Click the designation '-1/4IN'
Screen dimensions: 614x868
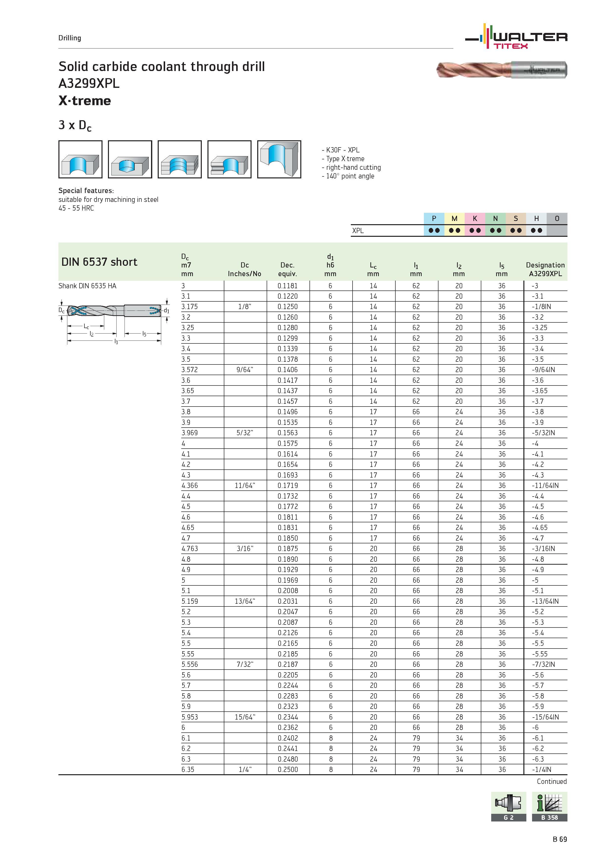tap(541, 769)
